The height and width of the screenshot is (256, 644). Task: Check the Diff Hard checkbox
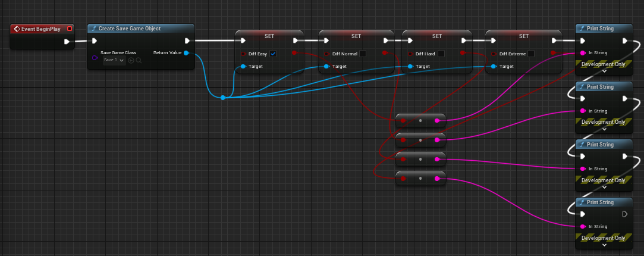pyautogui.click(x=441, y=54)
